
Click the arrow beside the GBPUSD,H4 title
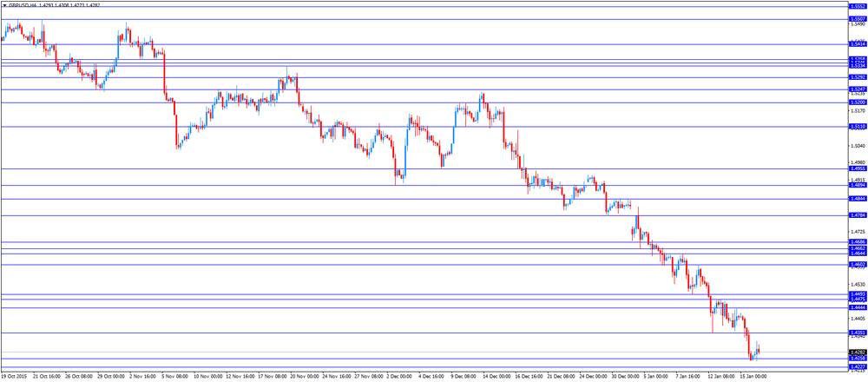[4, 4]
